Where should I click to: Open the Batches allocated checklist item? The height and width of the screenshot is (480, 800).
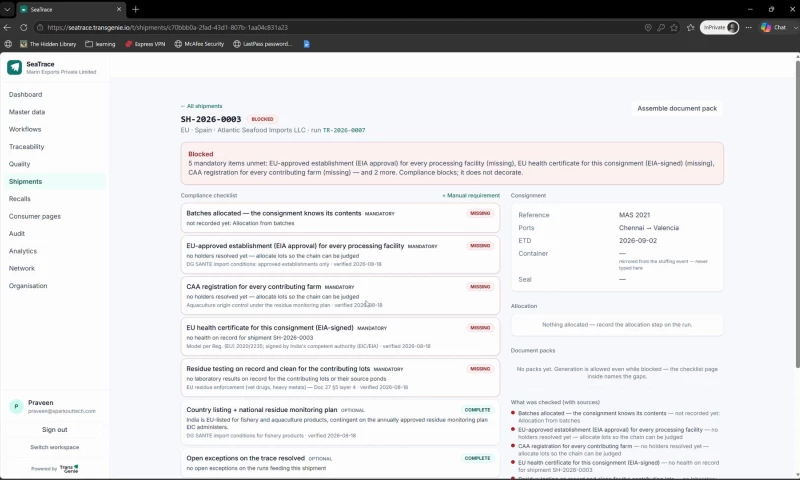click(x=340, y=218)
